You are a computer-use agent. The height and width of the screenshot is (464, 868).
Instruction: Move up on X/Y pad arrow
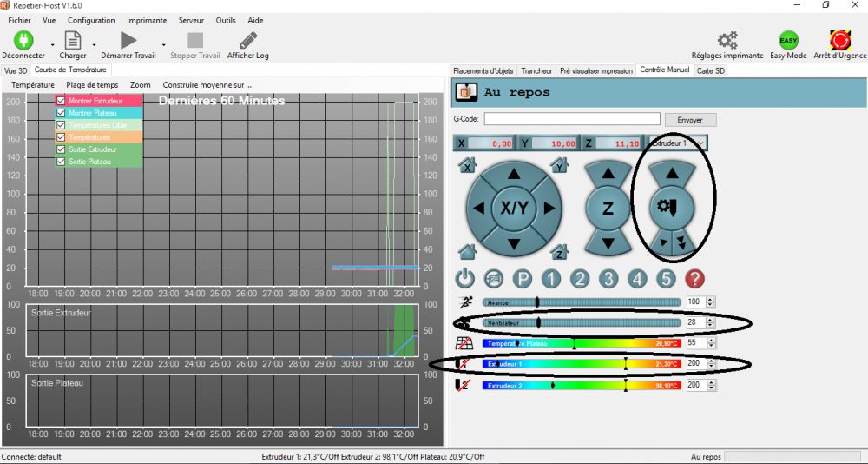pyautogui.click(x=514, y=174)
